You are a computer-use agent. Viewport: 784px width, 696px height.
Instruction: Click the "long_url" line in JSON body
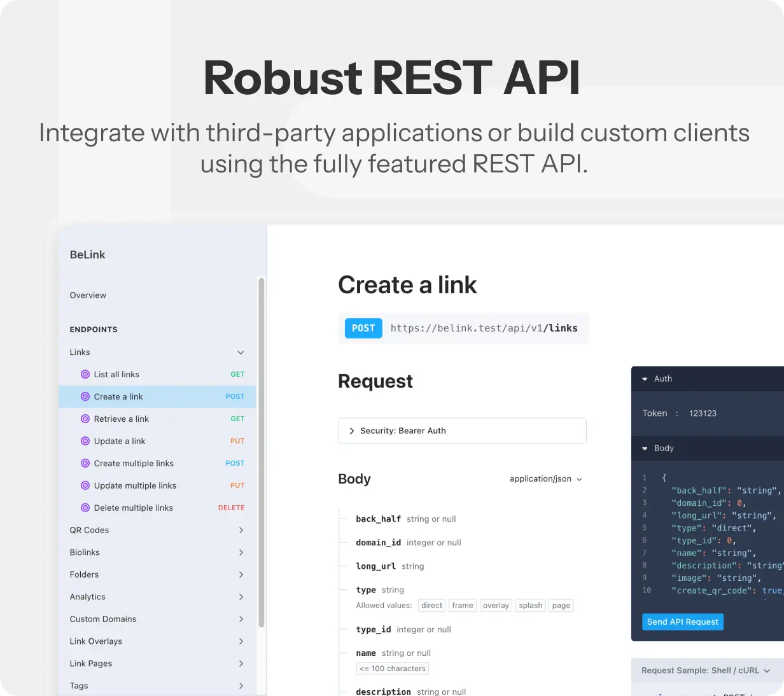(x=724, y=515)
